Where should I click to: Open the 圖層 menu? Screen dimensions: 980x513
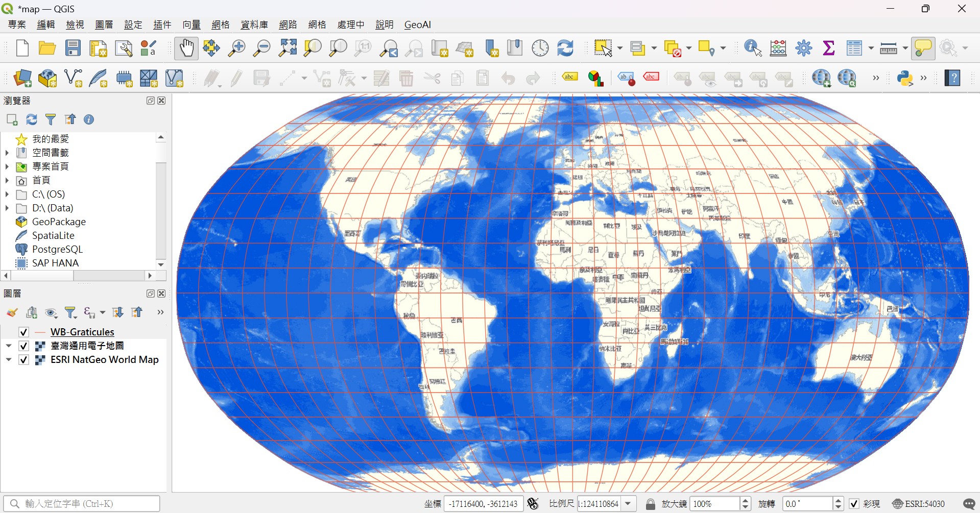(104, 25)
